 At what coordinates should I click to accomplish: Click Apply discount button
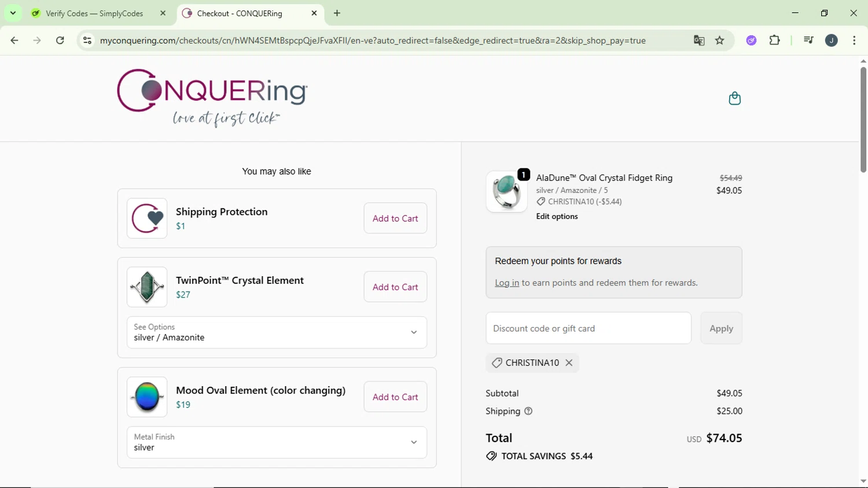[x=721, y=328]
